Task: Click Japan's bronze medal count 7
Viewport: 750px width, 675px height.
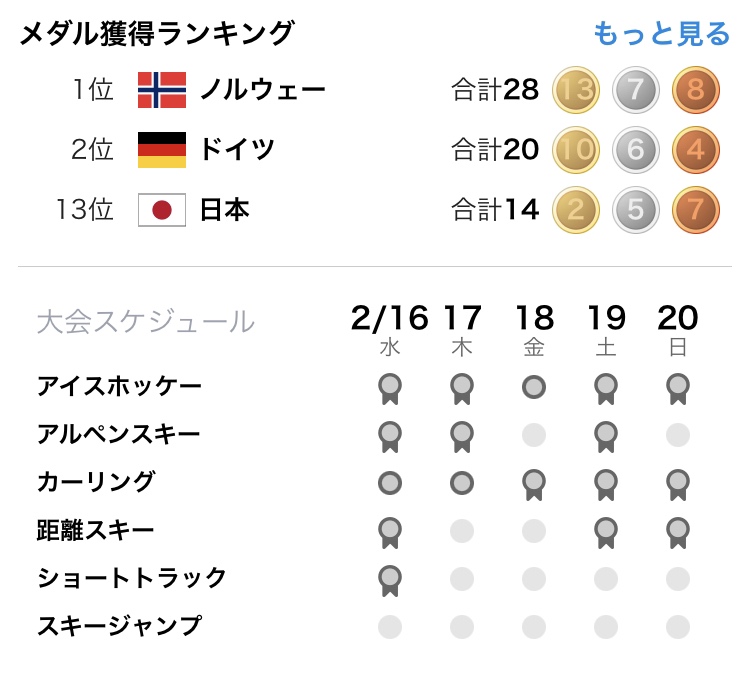Action: point(695,210)
